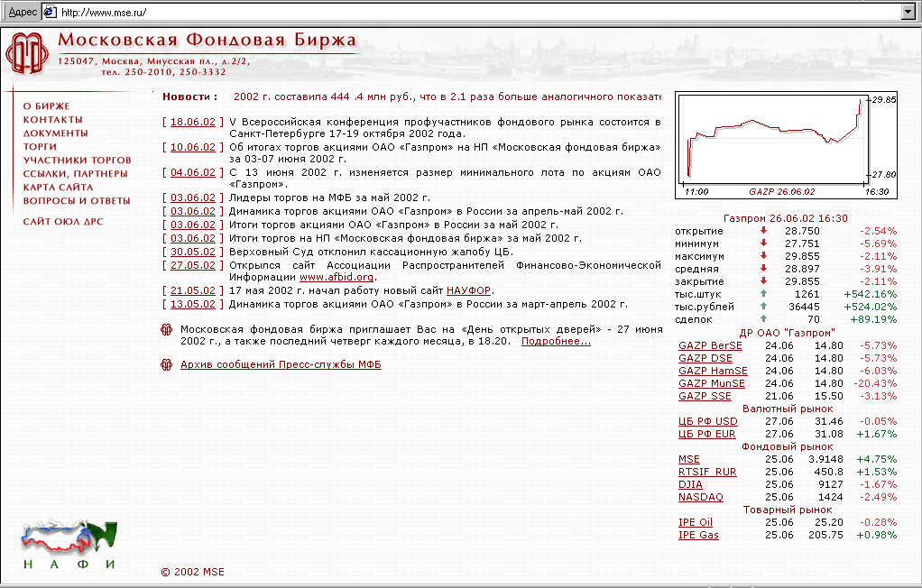Click the Газпром 26.06.02 16:30 table heading
The width and height of the screenshot is (922, 588).
coord(786,219)
